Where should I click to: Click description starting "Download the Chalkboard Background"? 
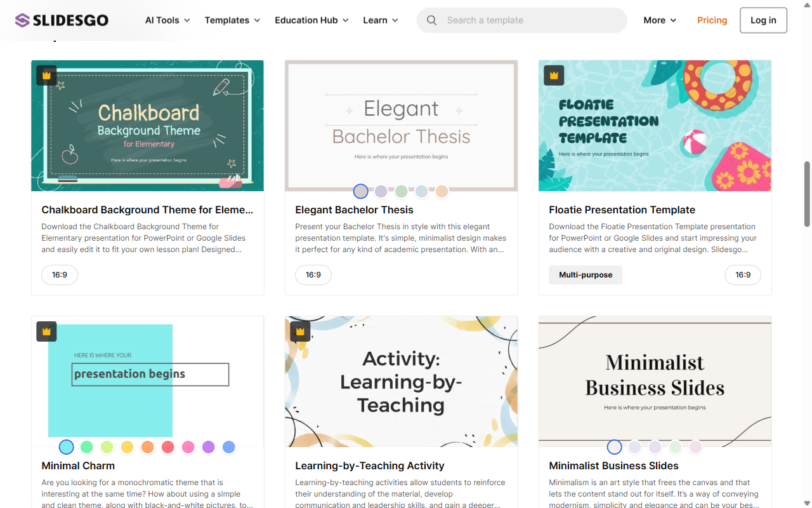coord(144,238)
